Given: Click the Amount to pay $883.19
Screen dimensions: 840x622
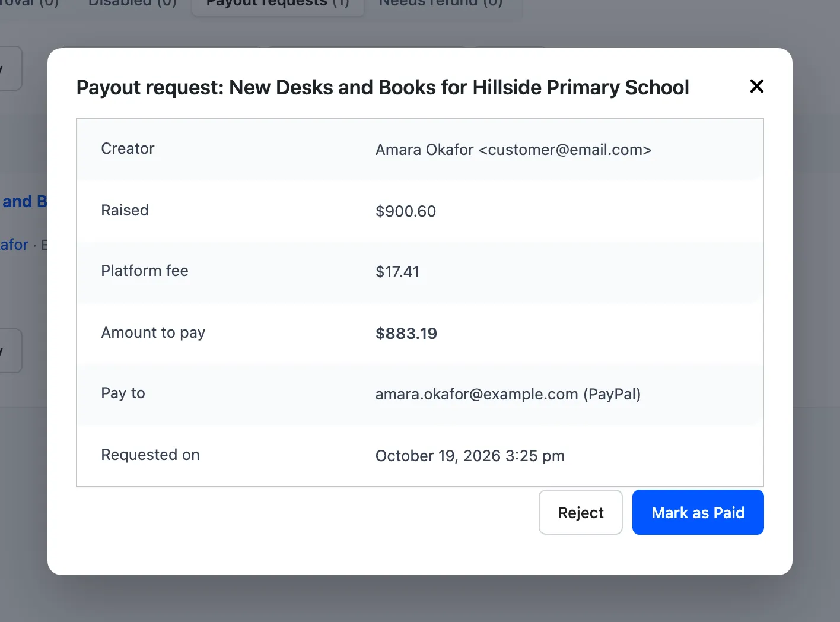Looking at the screenshot, I should click(406, 334).
